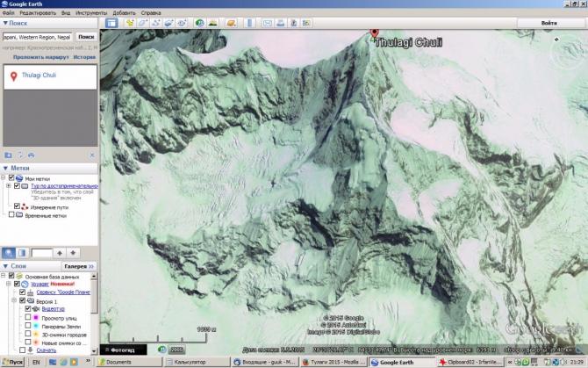This screenshot has height=368, width=588.
Task: Collapse the 'Слои' panel
Action: click(4, 265)
